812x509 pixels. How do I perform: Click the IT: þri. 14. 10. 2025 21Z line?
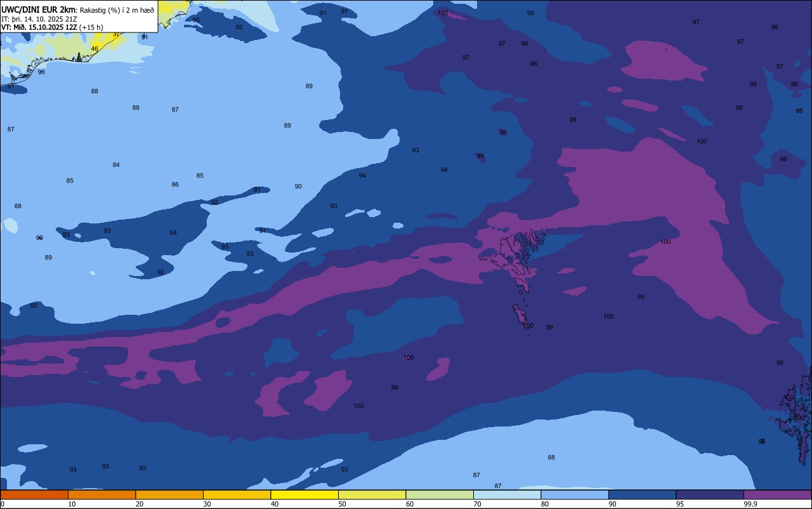point(39,19)
